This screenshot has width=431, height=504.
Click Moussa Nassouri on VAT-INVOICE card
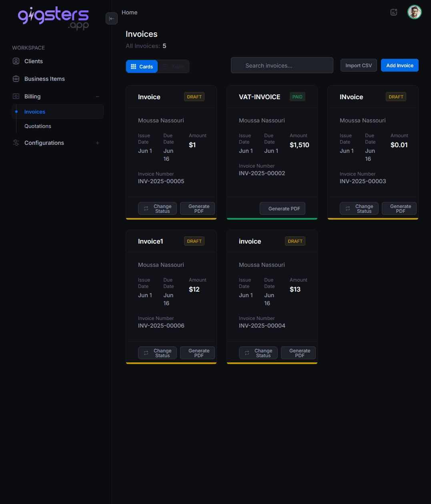point(262,120)
